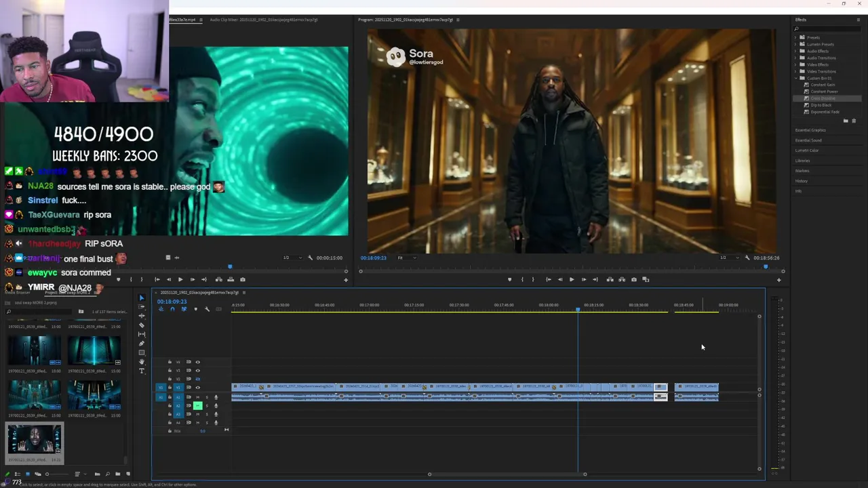Expand Presets folder in Effects panel
This screenshot has width=868, height=488.
point(797,37)
